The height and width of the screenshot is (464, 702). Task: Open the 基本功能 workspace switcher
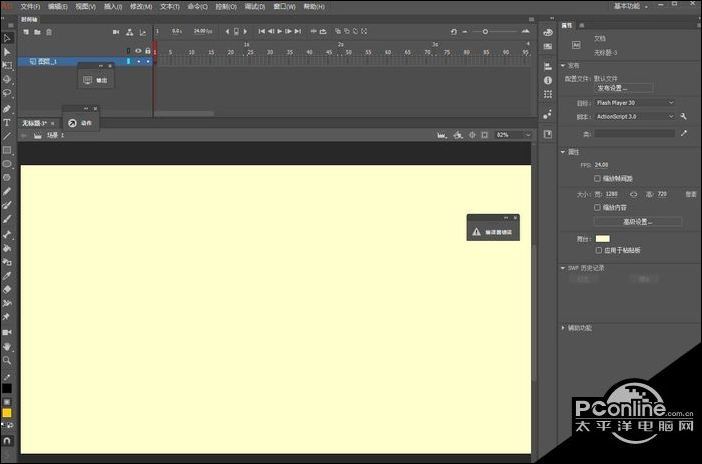[x=631, y=6]
